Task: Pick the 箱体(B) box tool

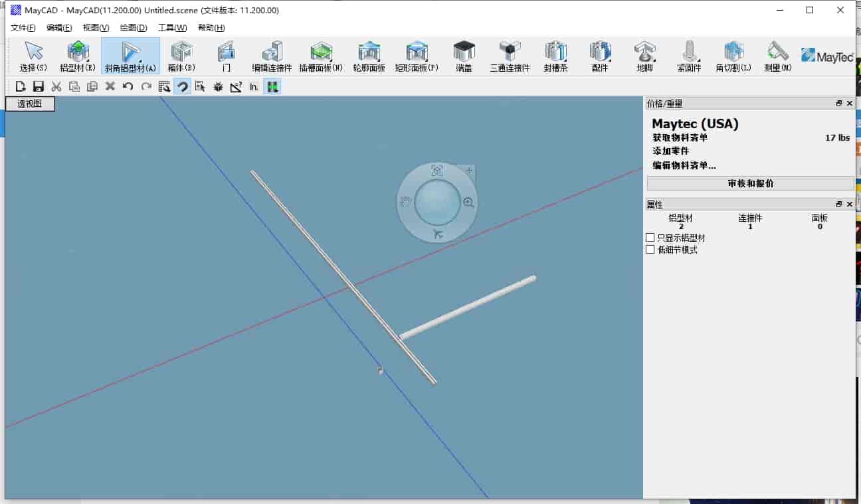Action: (x=181, y=56)
